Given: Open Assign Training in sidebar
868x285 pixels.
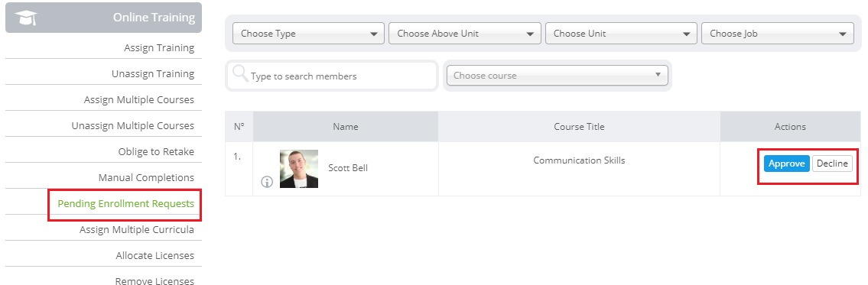Looking at the screenshot, I should pyautogui.click(x=159, y=47).
